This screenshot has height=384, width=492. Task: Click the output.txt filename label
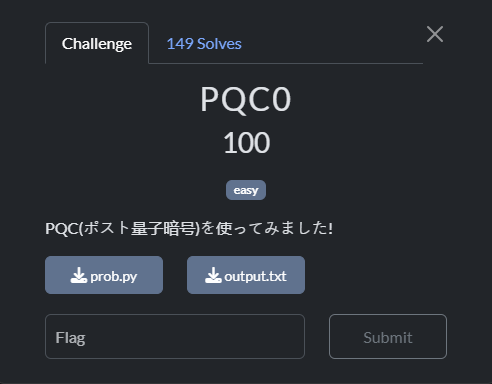click(256, 276)
